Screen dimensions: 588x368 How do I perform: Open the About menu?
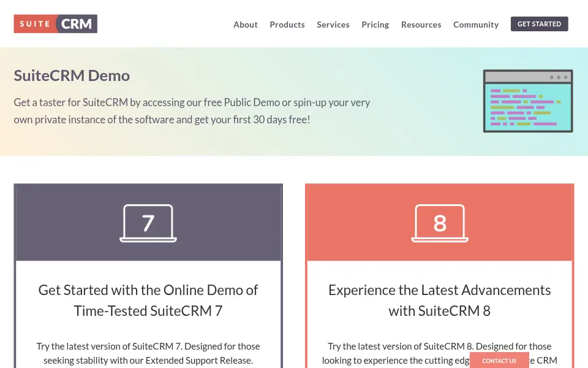click(x=245, y=25)
